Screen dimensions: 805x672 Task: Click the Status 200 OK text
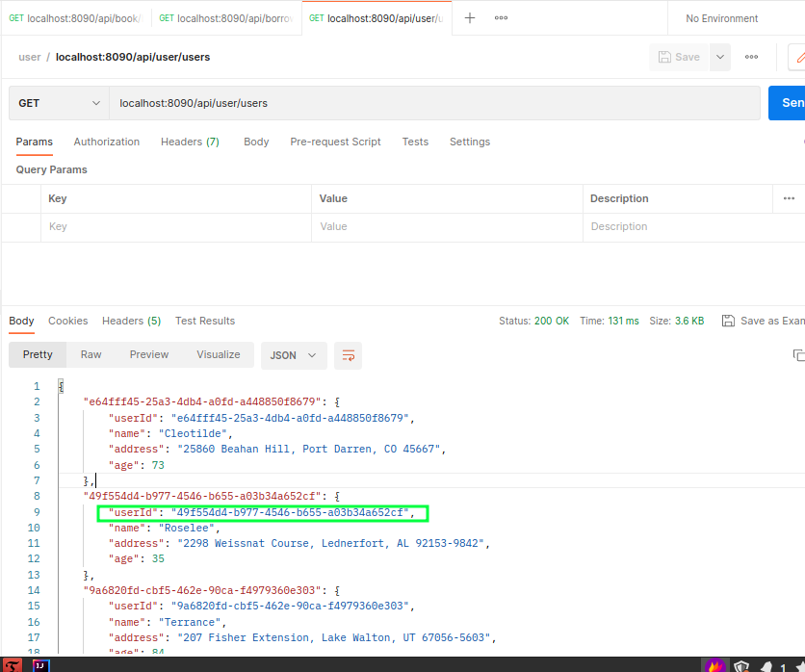click(x=533, y=321)
